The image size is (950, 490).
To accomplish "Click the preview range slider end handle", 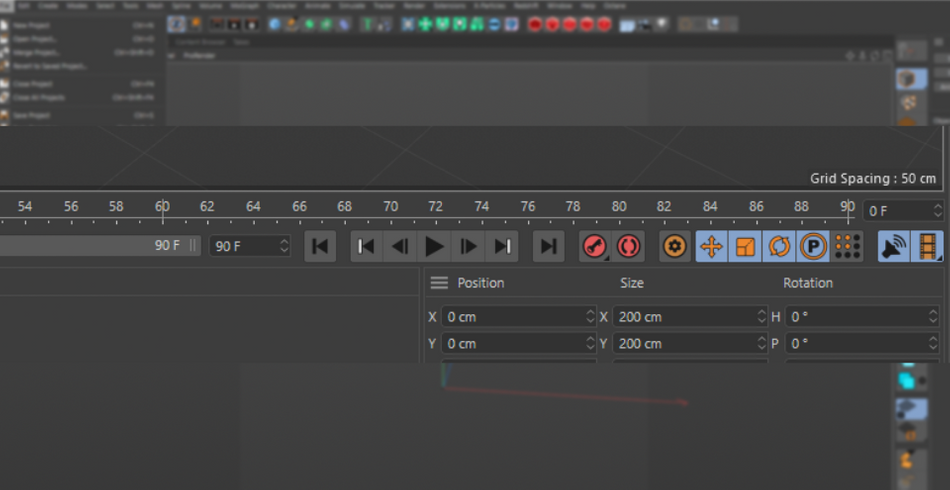I will [193, 245].
